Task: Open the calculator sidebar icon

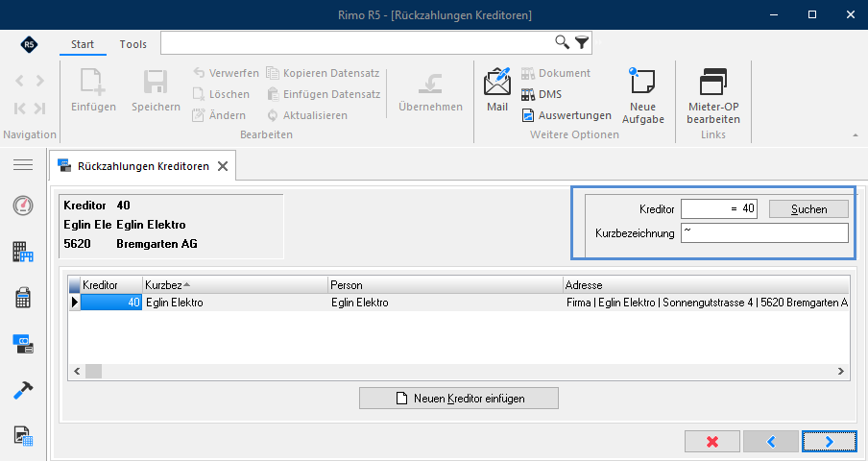Action: (23, 298)
